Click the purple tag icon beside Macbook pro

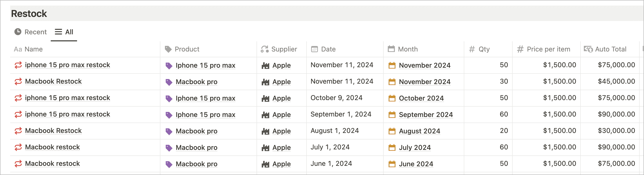point(169,82)
